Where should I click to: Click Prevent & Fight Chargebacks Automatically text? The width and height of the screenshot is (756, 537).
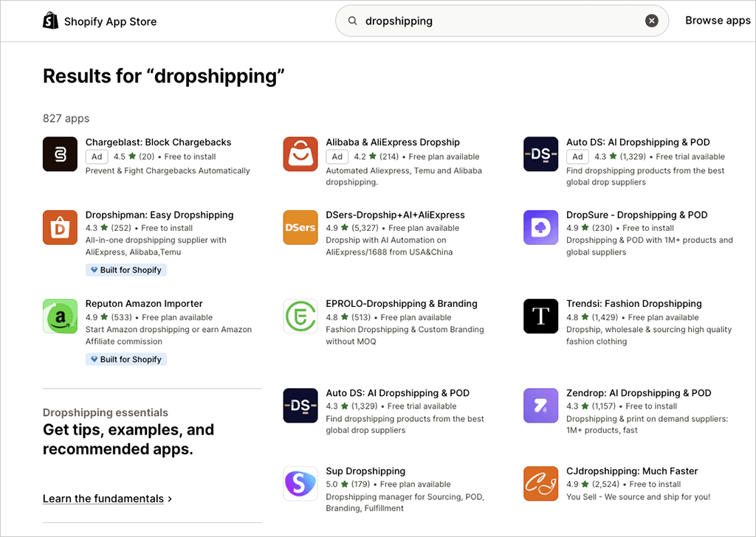pos(168,170)
